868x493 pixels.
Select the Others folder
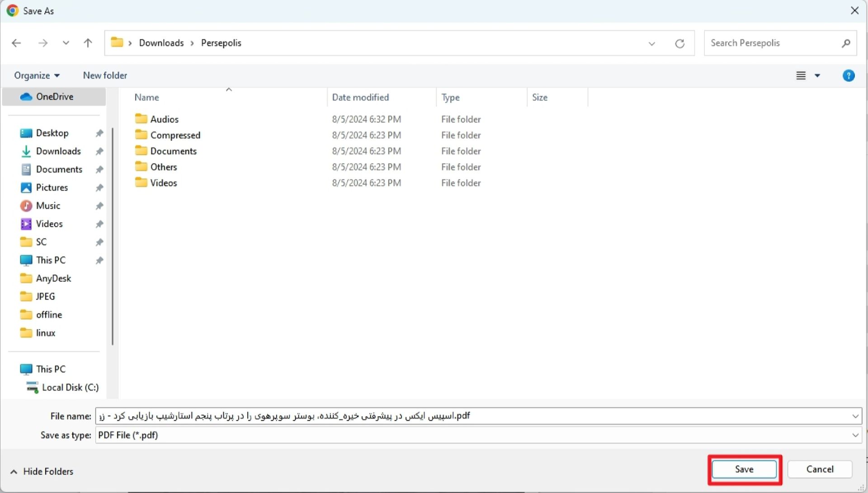pos(163,167)
